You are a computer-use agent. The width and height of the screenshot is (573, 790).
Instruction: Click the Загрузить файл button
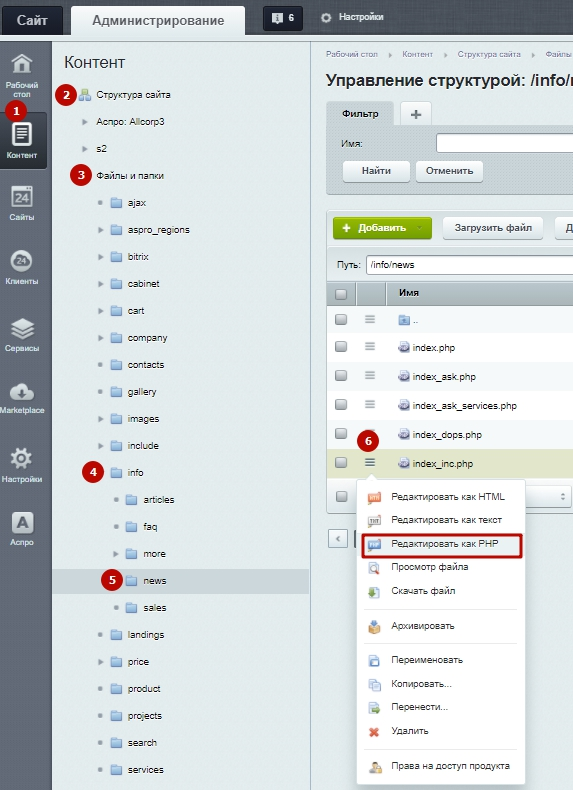[493, 228]
